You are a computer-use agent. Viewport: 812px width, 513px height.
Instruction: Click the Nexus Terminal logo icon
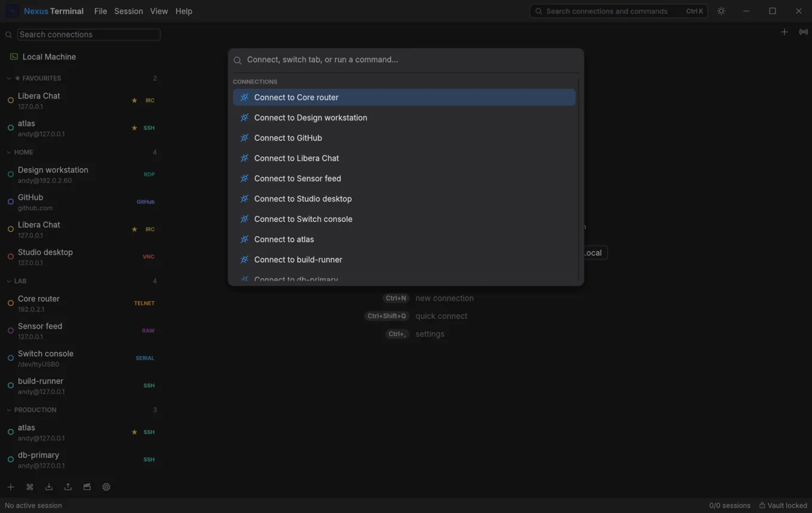point(12,11)
